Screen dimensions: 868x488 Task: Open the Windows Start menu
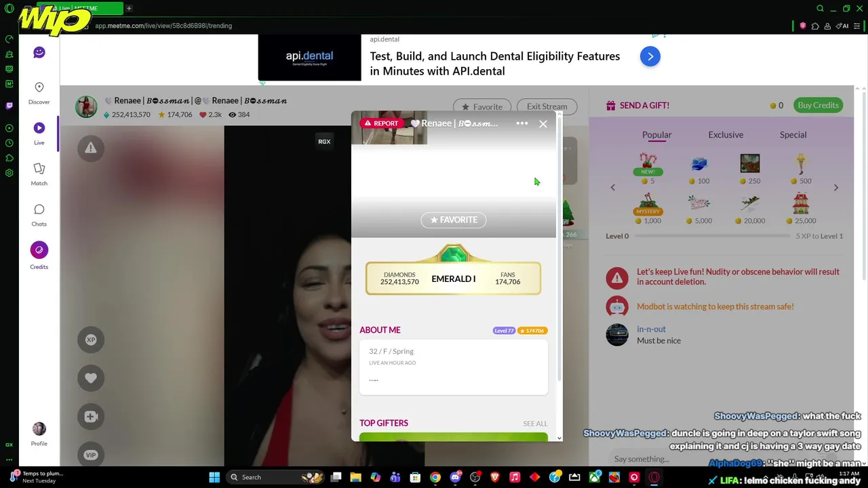(x=214, y=477)
